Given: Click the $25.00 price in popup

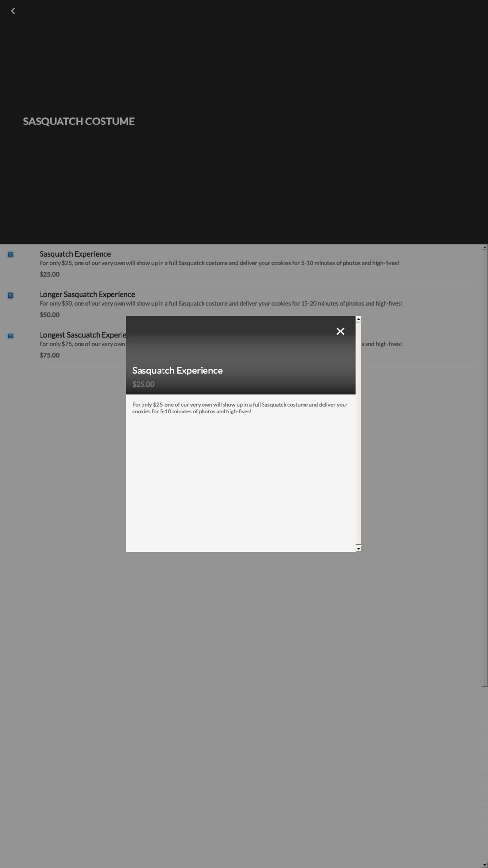Looking at the screenshot, I should (x=143, y=384).
